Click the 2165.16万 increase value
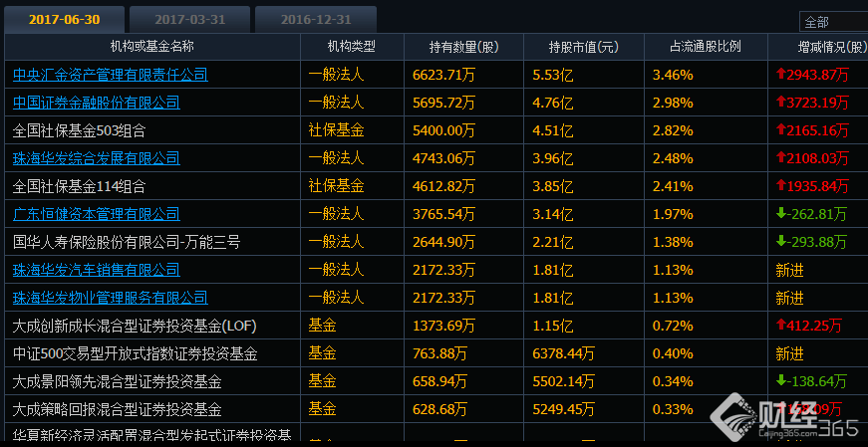The image size is (868, 447). click(x=812, y=130)
